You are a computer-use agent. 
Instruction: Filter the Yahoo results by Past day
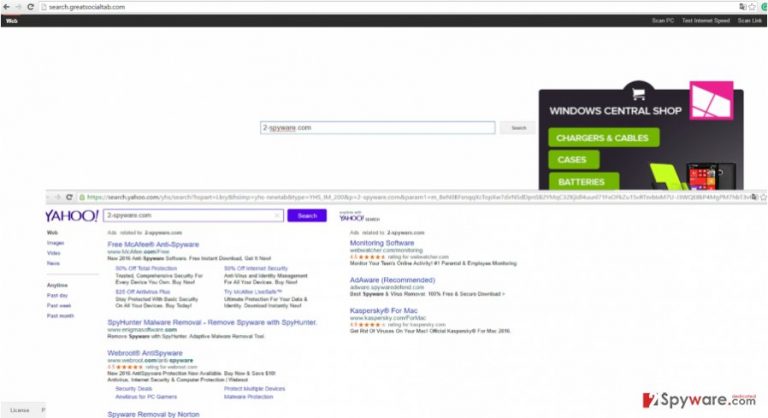[57, 295]
